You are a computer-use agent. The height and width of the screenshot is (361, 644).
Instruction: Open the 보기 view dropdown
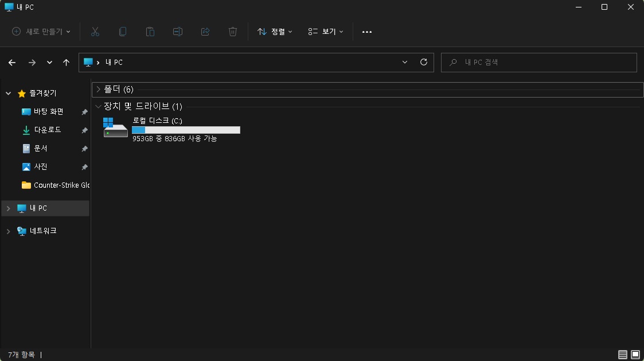click(325, 32)
